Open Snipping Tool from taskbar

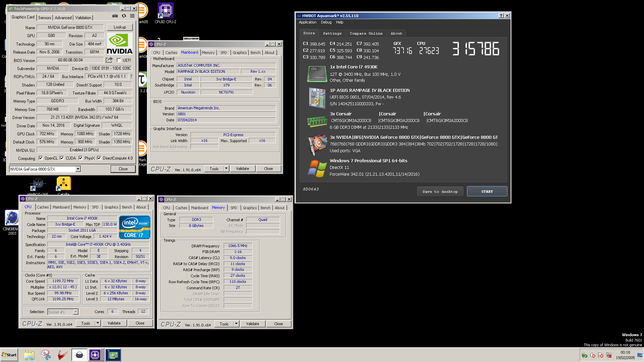pyautogui.click(x=46, y=355)
